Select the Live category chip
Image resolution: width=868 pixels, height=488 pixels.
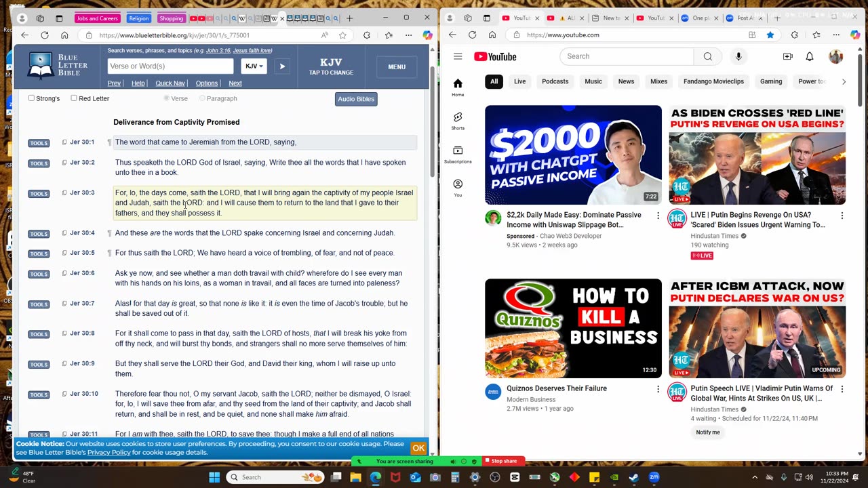click(519, 81)
